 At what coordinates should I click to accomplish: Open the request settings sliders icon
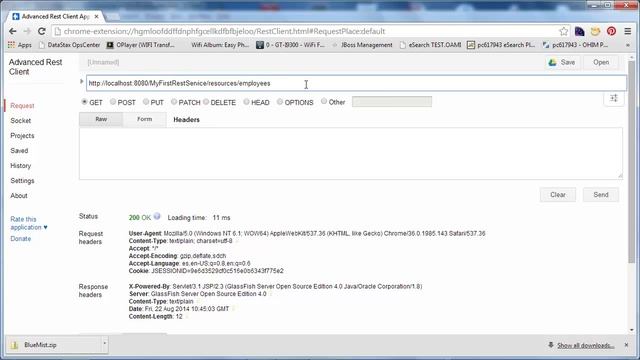tap(614, 98)
